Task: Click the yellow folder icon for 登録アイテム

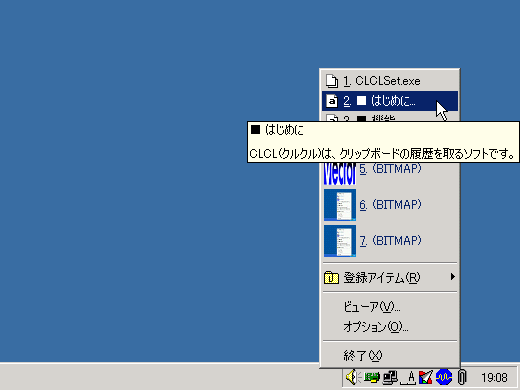Action: (x=331, y=277)
